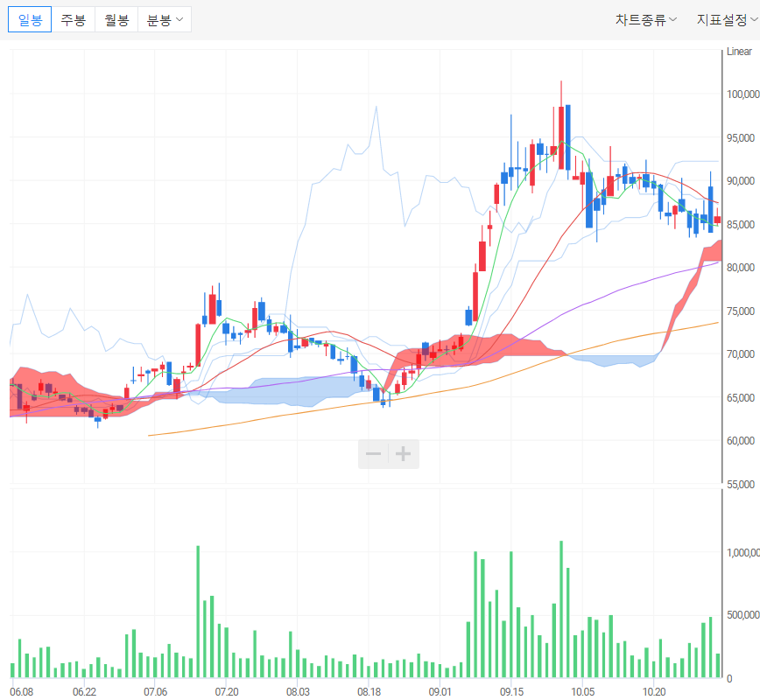Click the 500,000 volume axis label
The width and height of the screenshot is (760, 700).
[743, 615]
